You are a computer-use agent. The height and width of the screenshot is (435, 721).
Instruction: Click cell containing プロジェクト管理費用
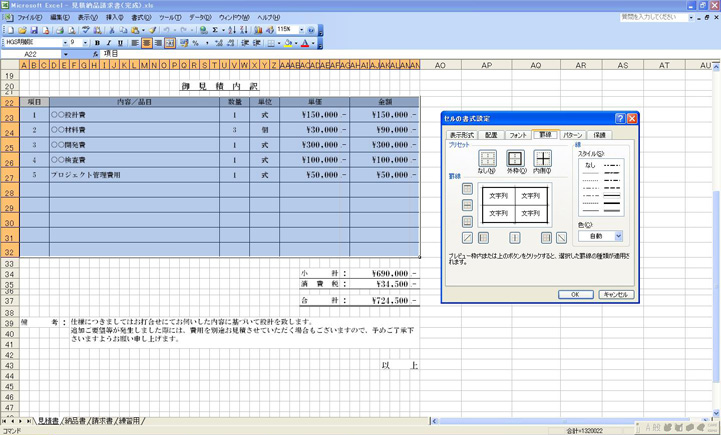pyautogui.click(x=134, y=175)
